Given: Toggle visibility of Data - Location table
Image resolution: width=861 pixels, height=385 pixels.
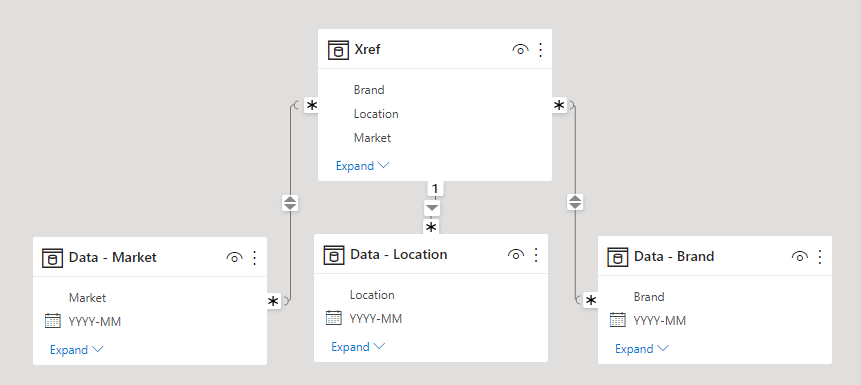Looking at the screenshot, I should click(x=516, y=255).
